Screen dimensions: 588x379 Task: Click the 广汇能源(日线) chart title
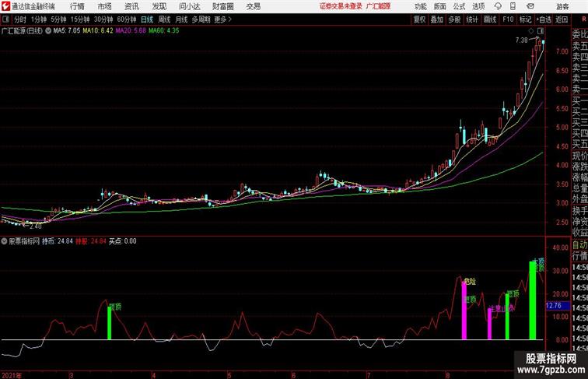point(22,31)
